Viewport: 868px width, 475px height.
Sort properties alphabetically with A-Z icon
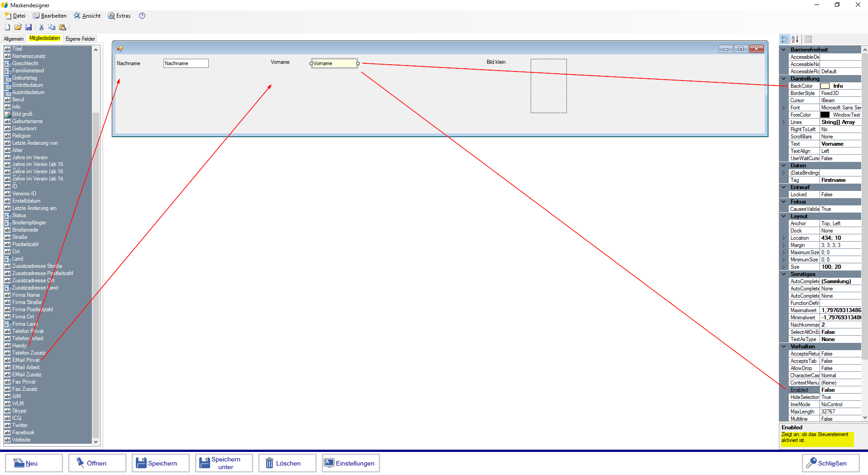coord(795,39)
